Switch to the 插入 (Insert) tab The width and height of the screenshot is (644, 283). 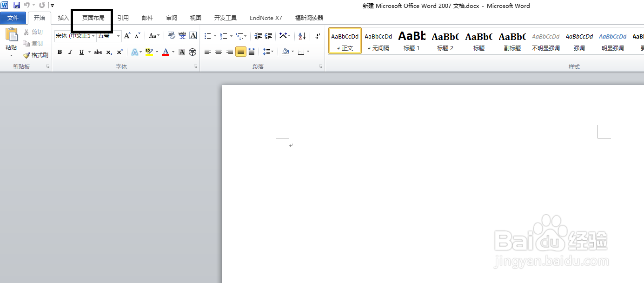pyautogui.click(x=64, y=18)
